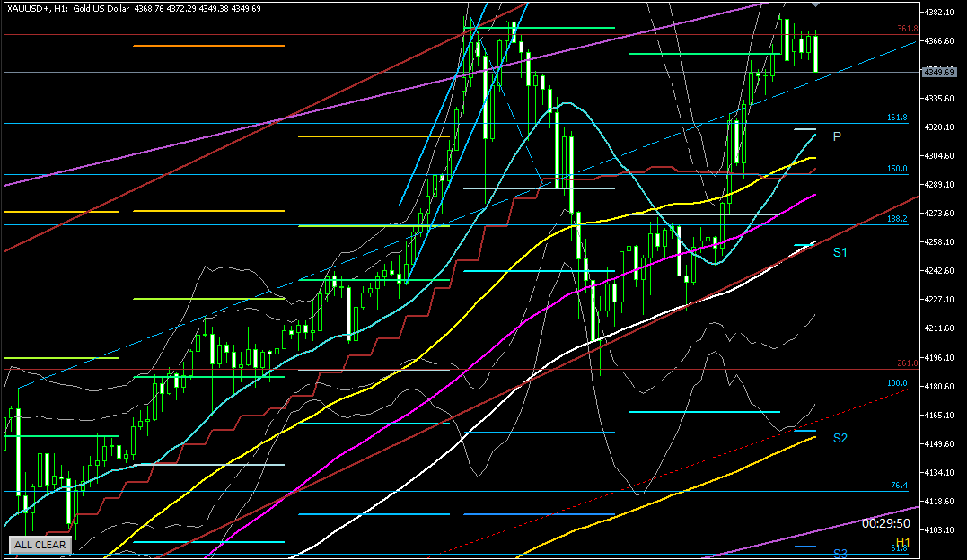Click the orange horizontal line near chart top-left

(x=208, y=45)
